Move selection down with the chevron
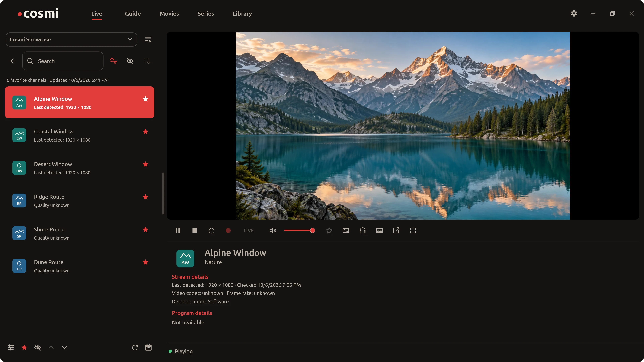Image resolution: width=644 pixels, height=362 pixels. pyautogui.click(x=65, y=347)
